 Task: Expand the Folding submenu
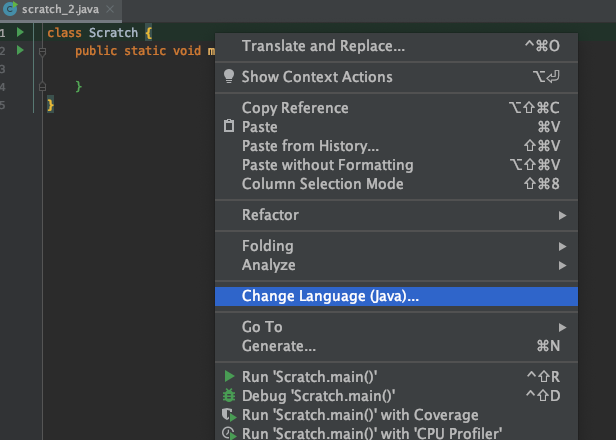pos(396,246)
